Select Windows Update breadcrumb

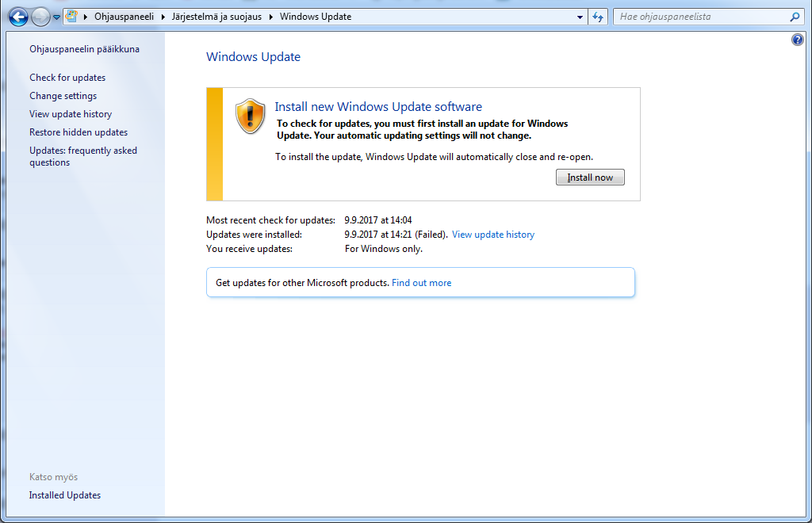tap(316, 17)
